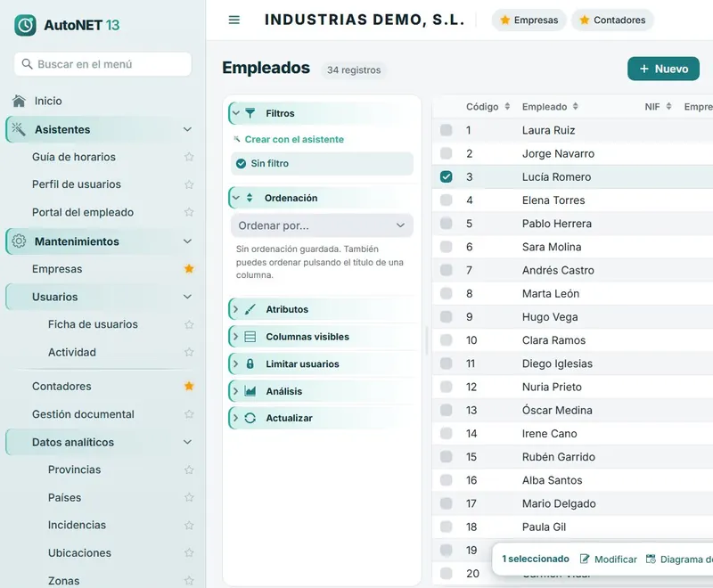The width and height of the screenshot is (713, 588).
Task: Click the Hugo Vega table row
Action: pyautogui.click(x=572, y=317)
